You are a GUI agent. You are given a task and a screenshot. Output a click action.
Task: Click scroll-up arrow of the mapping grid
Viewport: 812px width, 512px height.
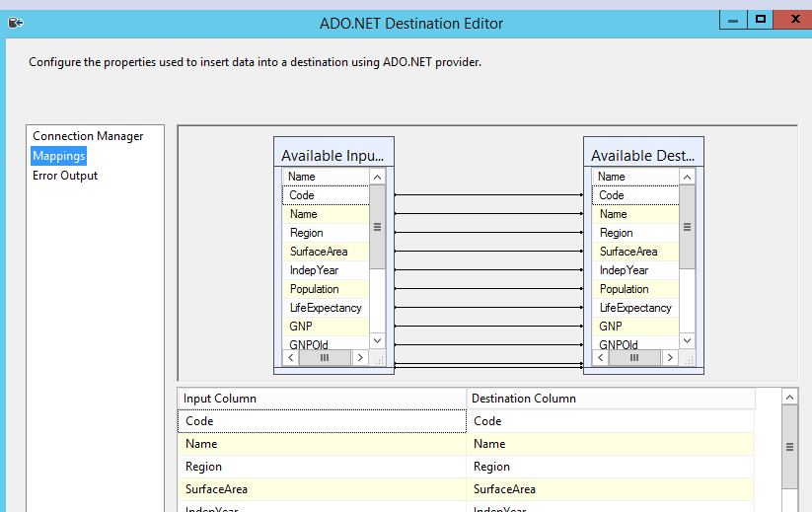(789, 398)
